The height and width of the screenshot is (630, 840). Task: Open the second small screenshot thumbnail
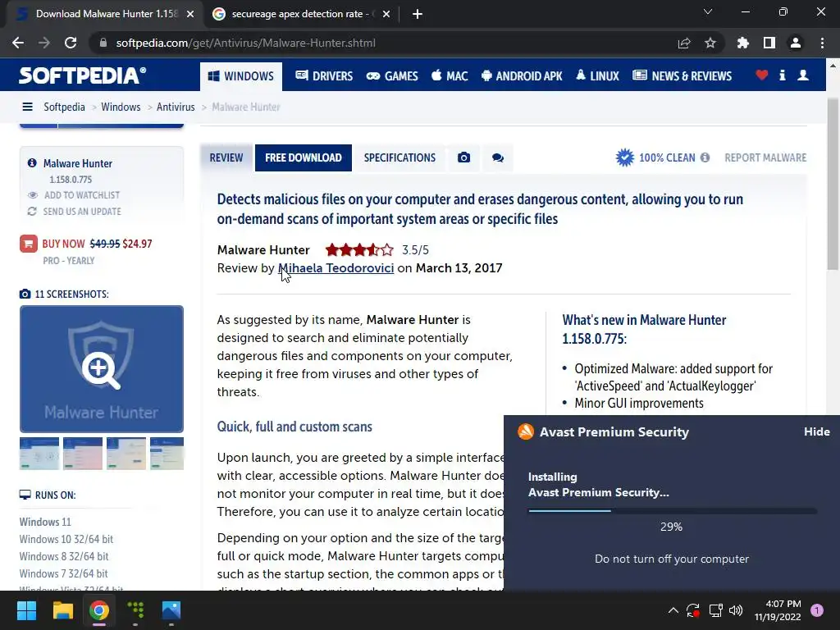[x=83, y=453]
